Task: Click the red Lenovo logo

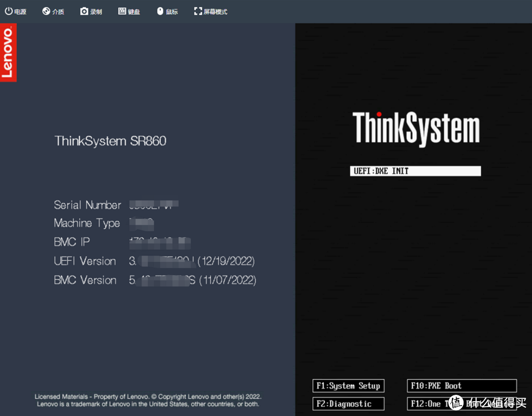Action: [8, 52]
